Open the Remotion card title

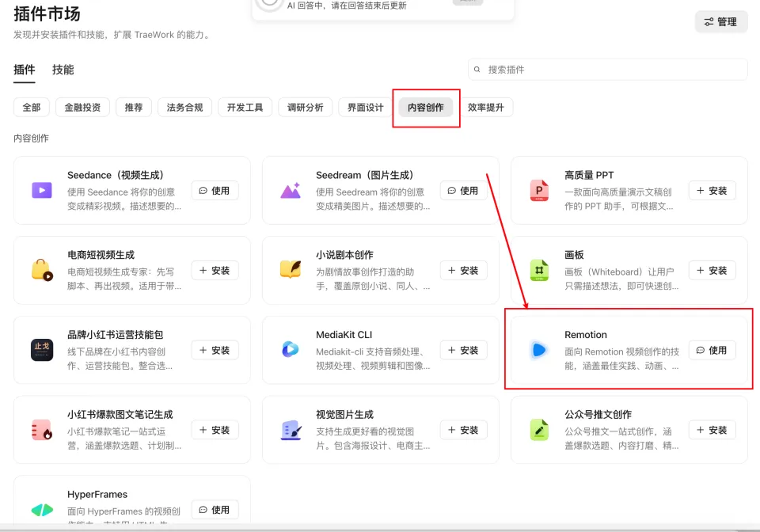coord(586,335)
